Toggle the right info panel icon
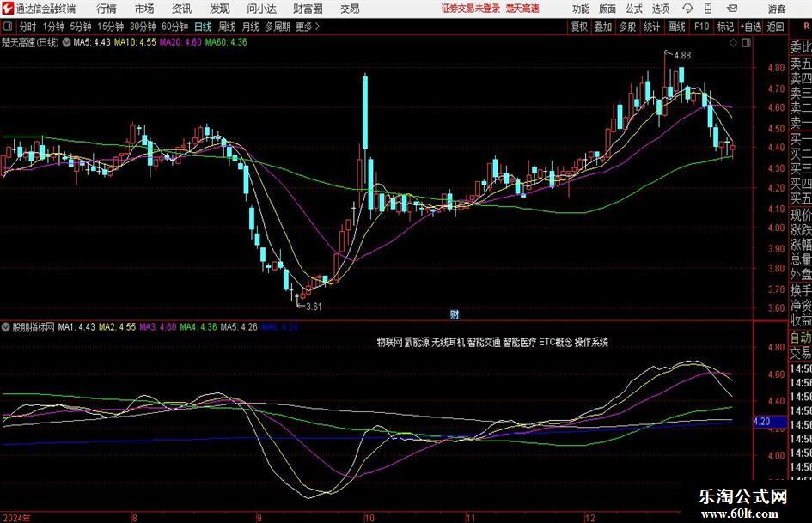812x523 pixels. (x=746, y=43)
